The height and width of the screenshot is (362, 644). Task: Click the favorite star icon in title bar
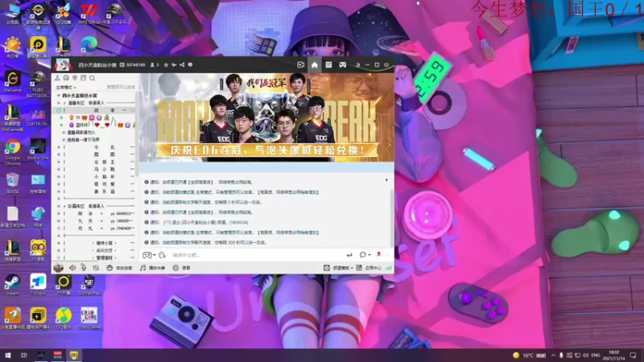(x=166, y=65)
